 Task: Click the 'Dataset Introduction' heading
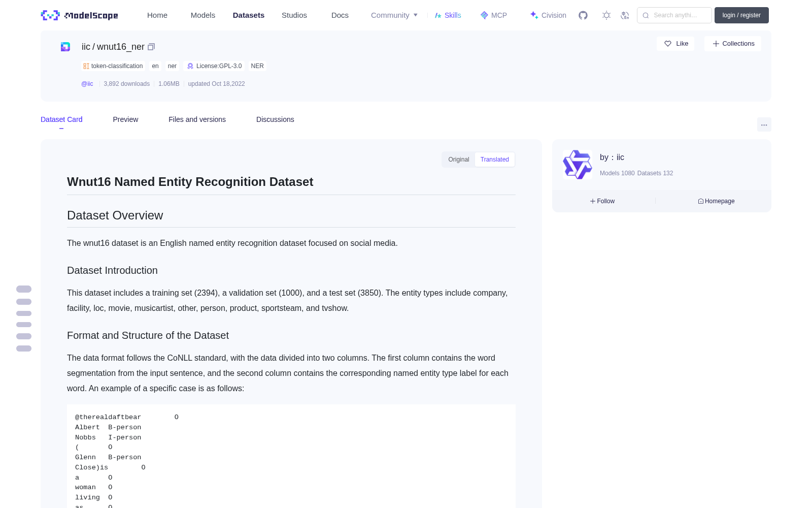(x=112, y=270)
